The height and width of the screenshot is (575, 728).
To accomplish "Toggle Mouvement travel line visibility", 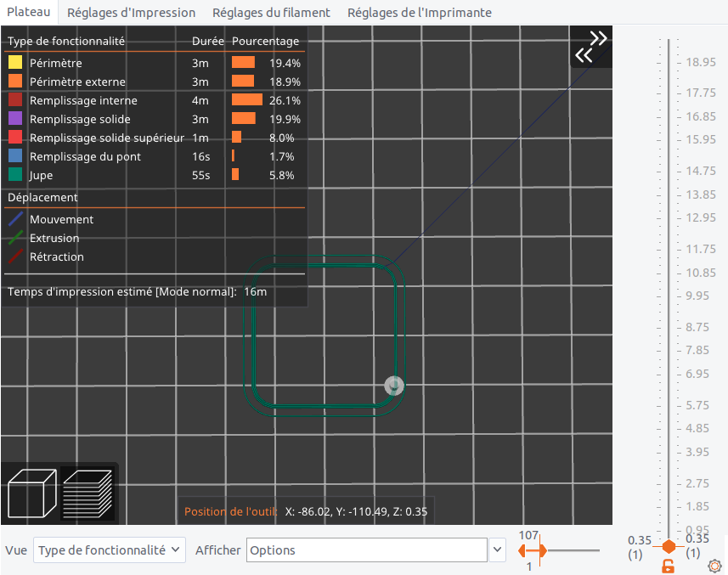I will (15, 219).
